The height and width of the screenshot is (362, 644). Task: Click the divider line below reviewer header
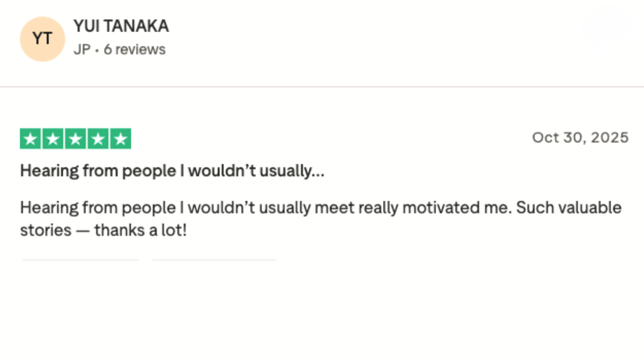coord(322,86)
